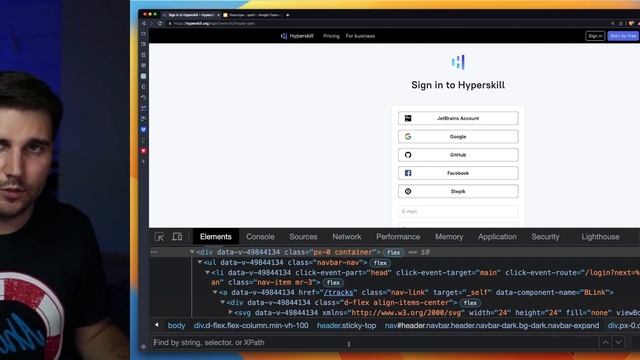Open the Memory tab
The height and width of the screenshot is (360, 640).
coord(449,237)
